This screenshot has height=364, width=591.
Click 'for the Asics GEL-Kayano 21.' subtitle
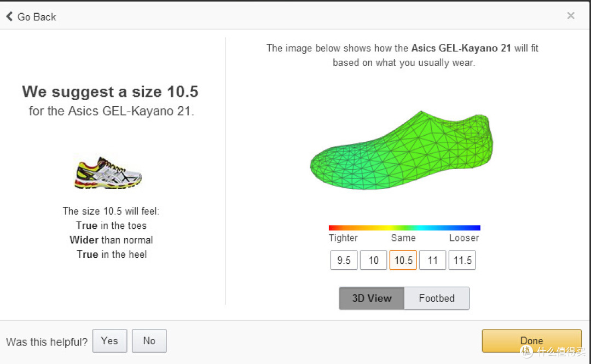112,111
